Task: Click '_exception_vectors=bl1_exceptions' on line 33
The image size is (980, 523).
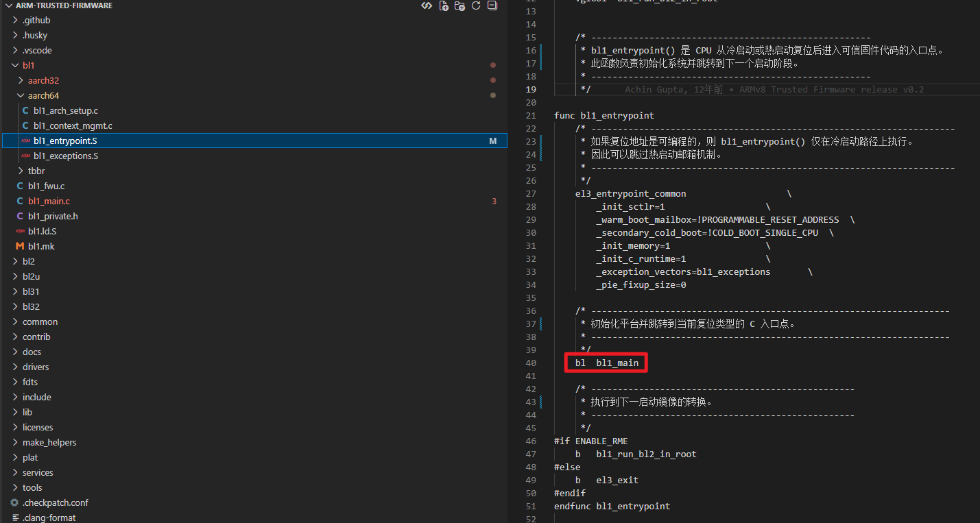Action: pyautogui.click(x=684, y=272)
